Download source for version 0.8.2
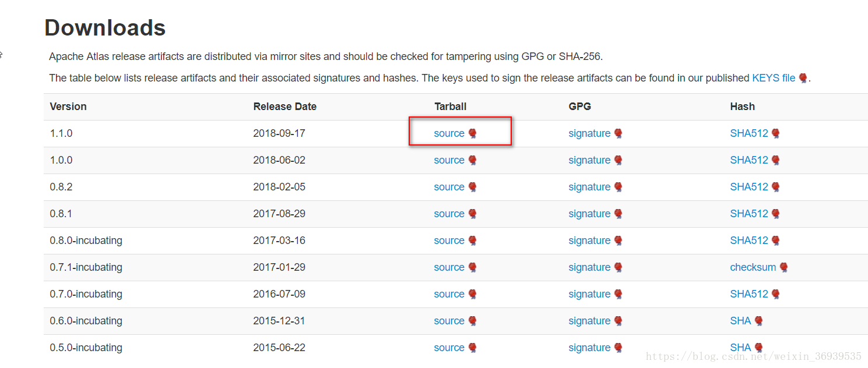This screenshot has height=368, width=868. [449, 187]
